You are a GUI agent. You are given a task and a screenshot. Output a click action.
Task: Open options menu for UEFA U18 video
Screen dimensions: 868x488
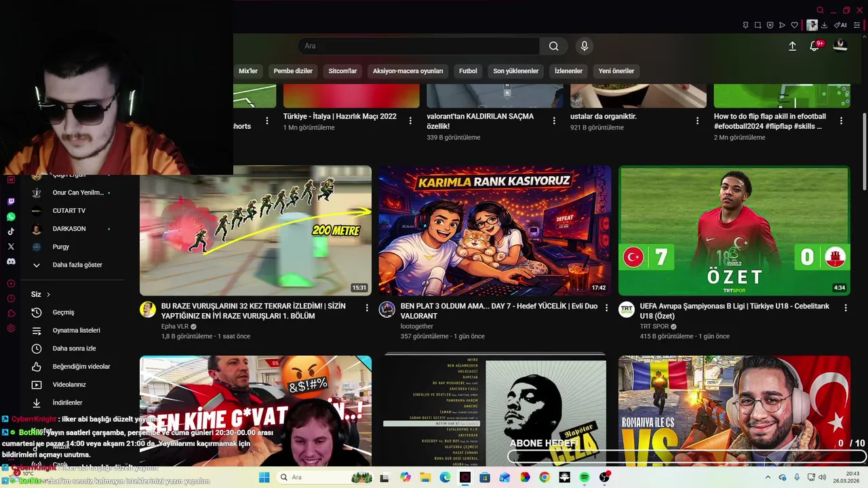pyautogui.click(x=846, y=308)
